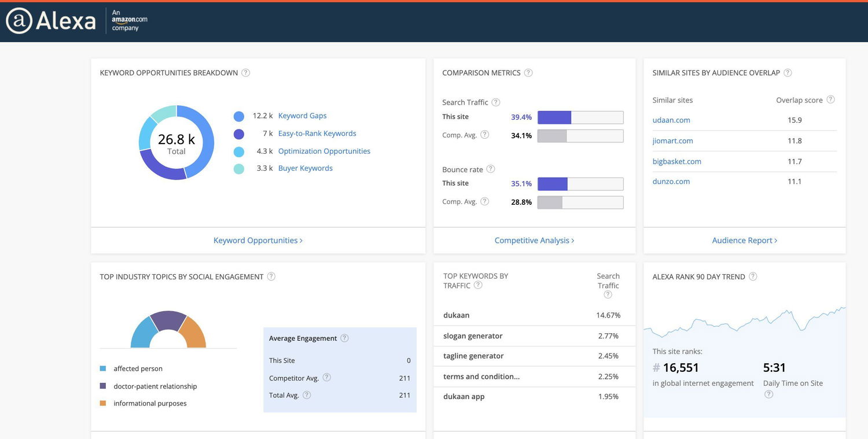
Task: Click This site search traffic bar
Action: [580, 117]
